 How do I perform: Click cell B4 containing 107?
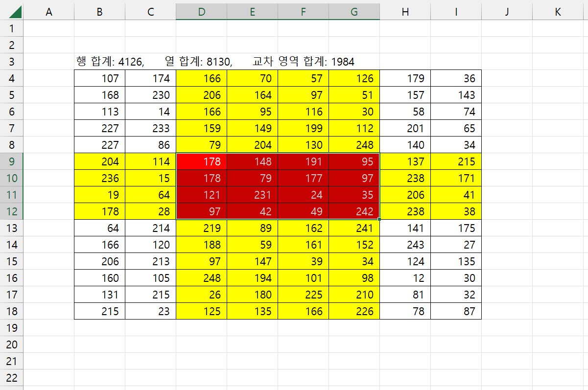pyautogui.click(x=99, y=78)
